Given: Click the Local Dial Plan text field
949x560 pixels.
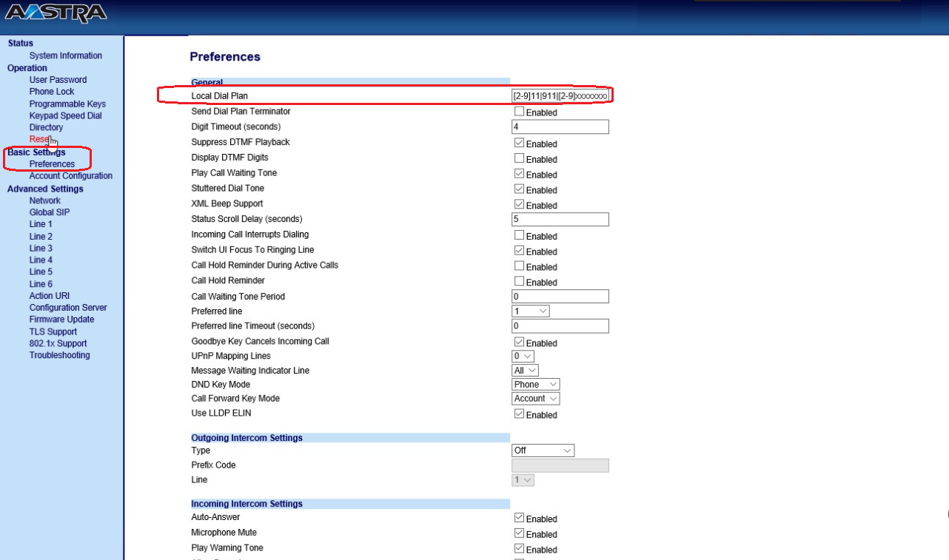Looking at the screenshot, I should pos(560,96).
